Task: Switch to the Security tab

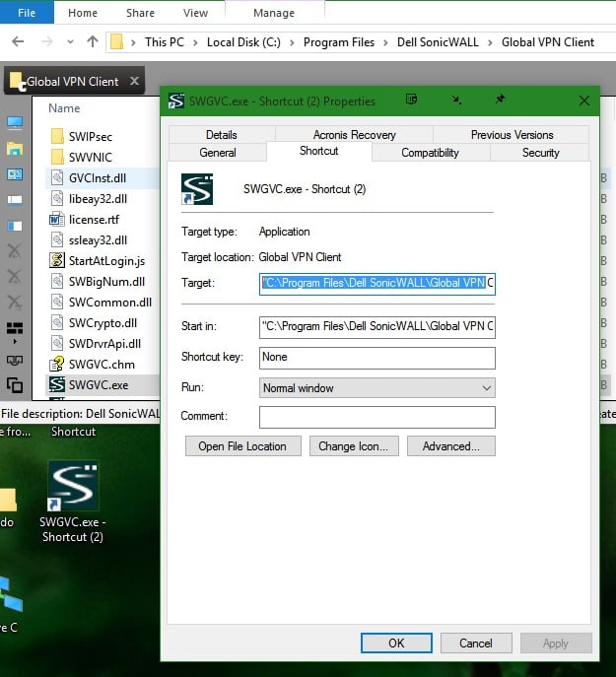Action: point(540,153)
